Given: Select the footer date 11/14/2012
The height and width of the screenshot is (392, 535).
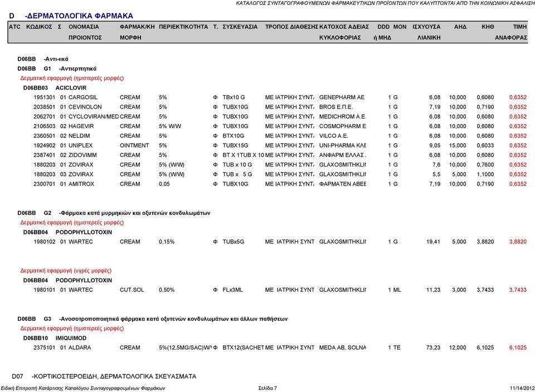Looking at the screenshot, I should pyautogui.click(x=522, y=388).
